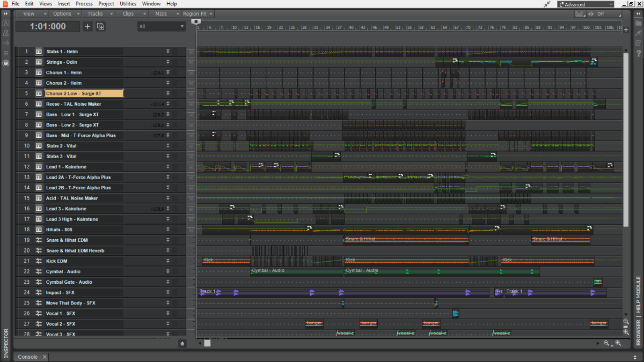Click the vertical track scrollbar thumb
The width and height of the screenshot is (644, 362).
click(x=626, y=139)
